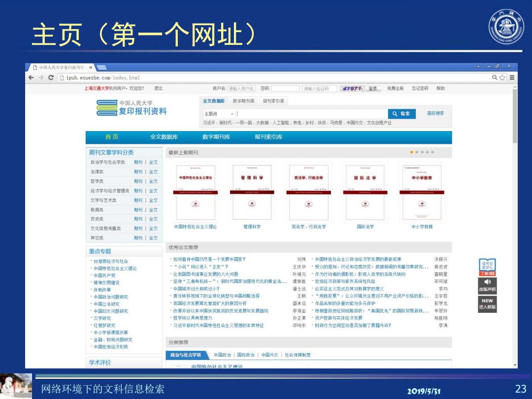
Task: Open 全文数据库 in the blue navigation bar
Action: 164,137
